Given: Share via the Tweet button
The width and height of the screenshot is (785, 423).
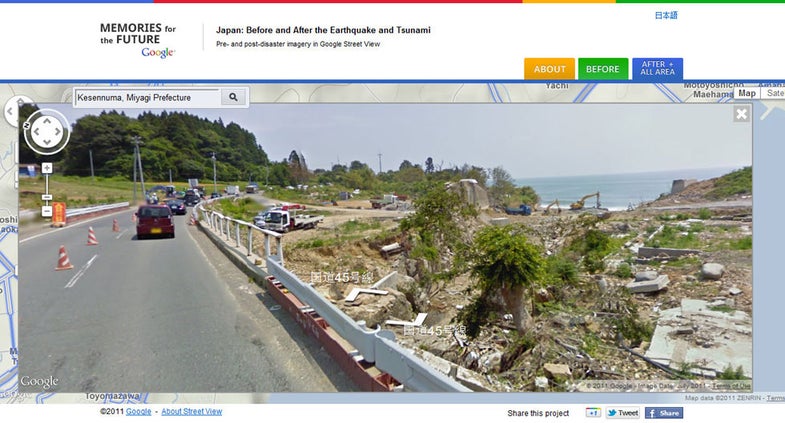Looking at the screenshot, I should (623, 413).
